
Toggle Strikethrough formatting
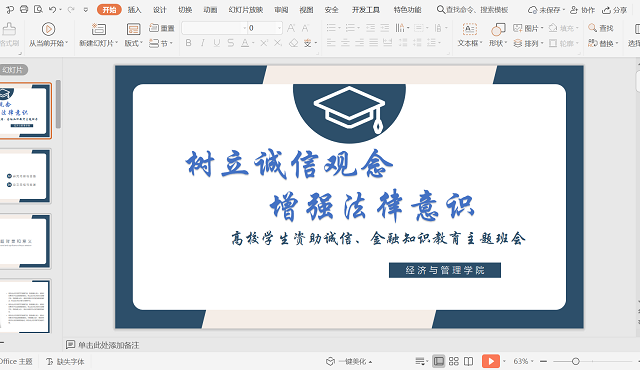click(x=231, y=43)
